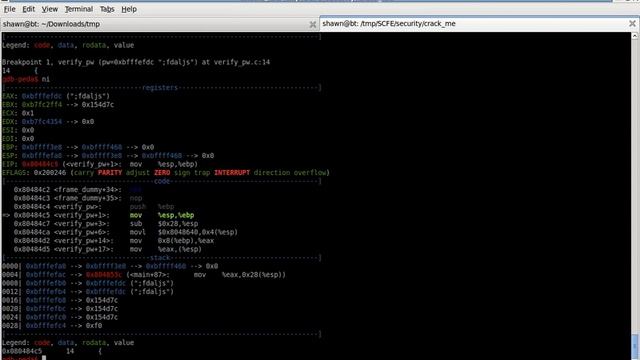Click the INTERRUPT flag text
Screen dimensions: 640x360
232,173
